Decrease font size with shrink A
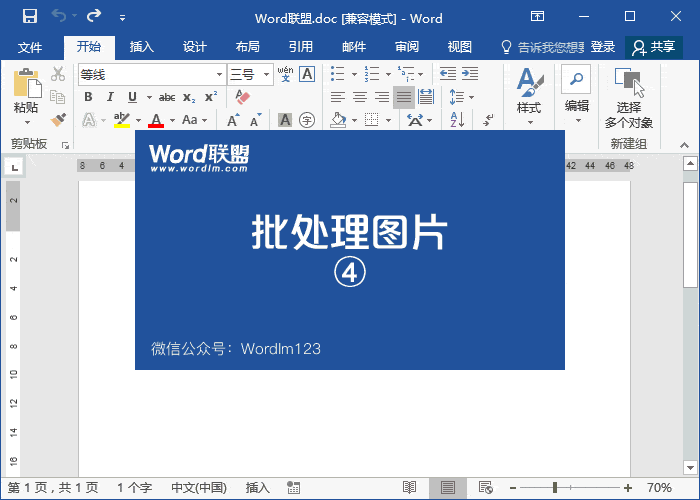This screenshot has height=500, width=700. pos(255,120)
